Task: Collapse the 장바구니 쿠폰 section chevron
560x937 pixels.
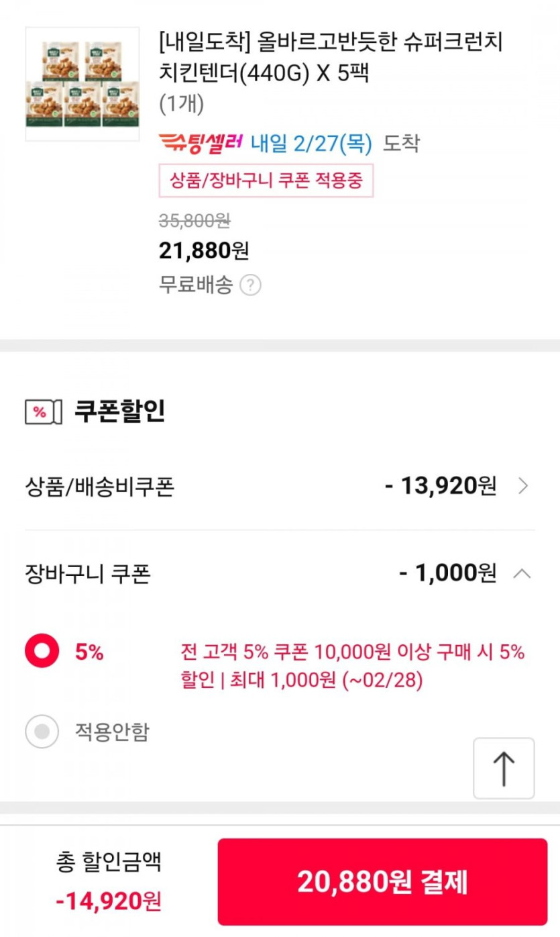Action: click(522, 574)
